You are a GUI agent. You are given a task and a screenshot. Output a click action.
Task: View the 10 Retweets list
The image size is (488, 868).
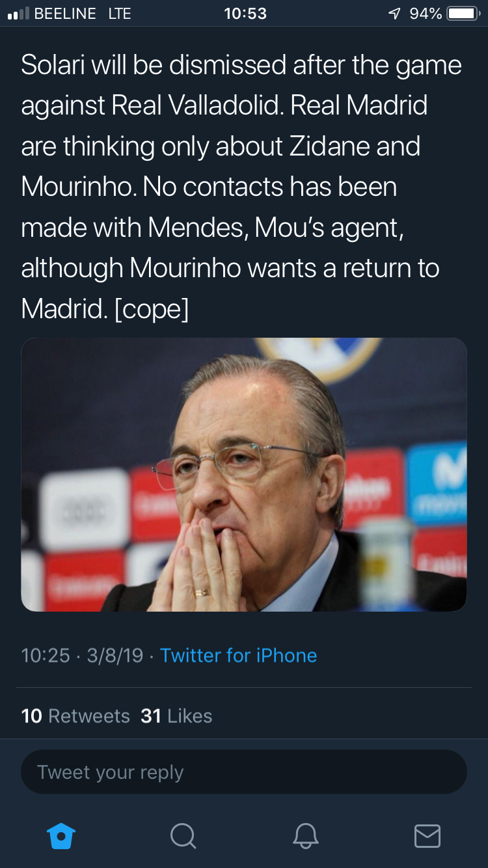75,716
